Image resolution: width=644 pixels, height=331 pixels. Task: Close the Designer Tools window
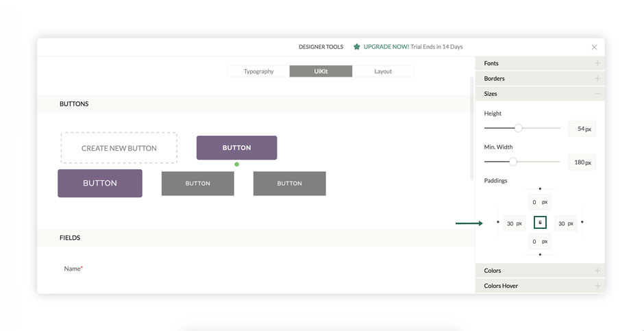[594, 47]
